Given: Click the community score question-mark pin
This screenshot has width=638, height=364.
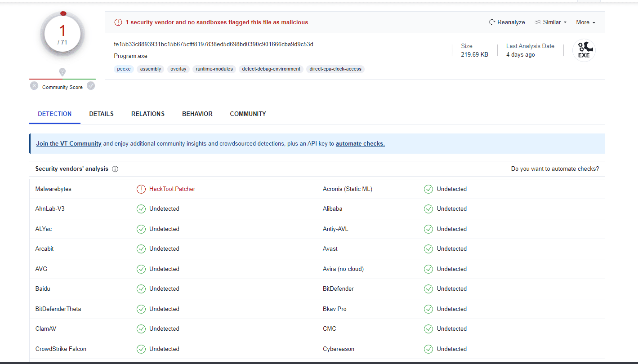Looking at the screenshot, I should click(x=62, y=72).
